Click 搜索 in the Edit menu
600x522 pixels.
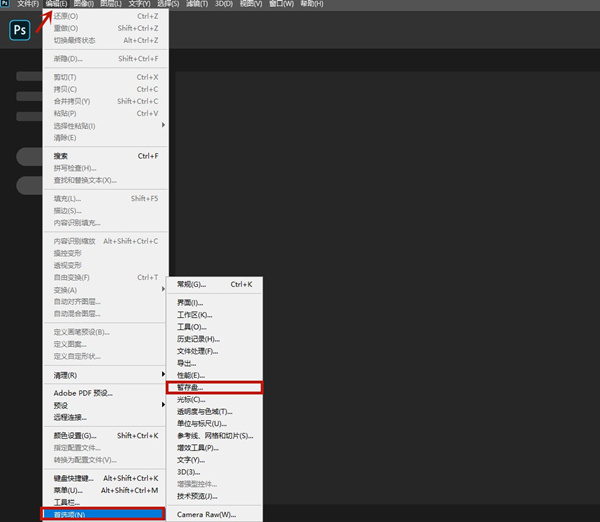tap(61, 156)
